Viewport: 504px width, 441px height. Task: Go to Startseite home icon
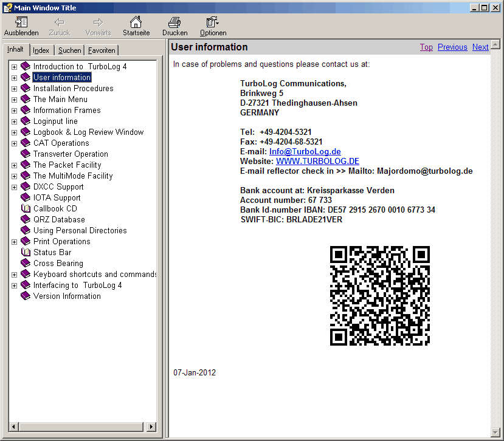coord(136,22)
